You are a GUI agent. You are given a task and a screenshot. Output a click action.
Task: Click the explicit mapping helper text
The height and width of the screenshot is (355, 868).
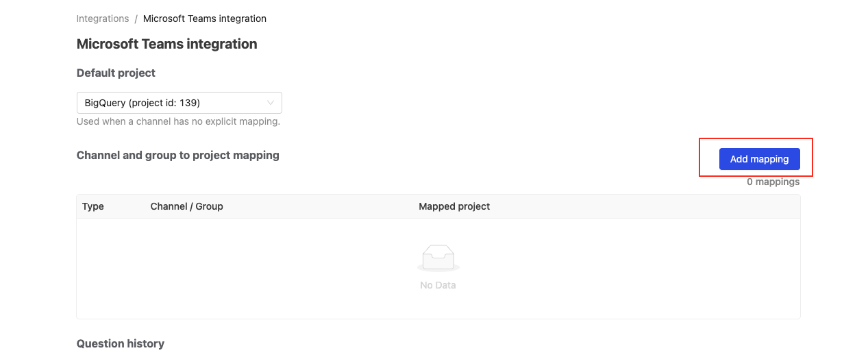[x=178, y=121]
